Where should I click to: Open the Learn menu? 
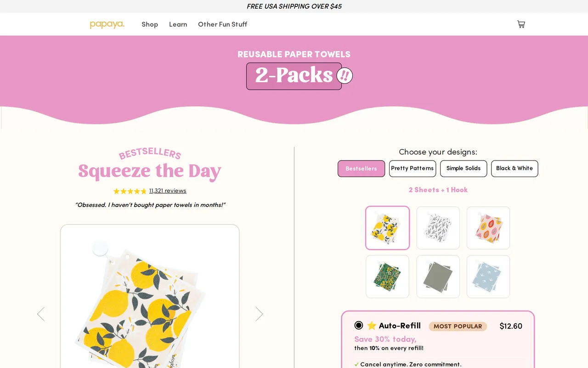(178, 24)
